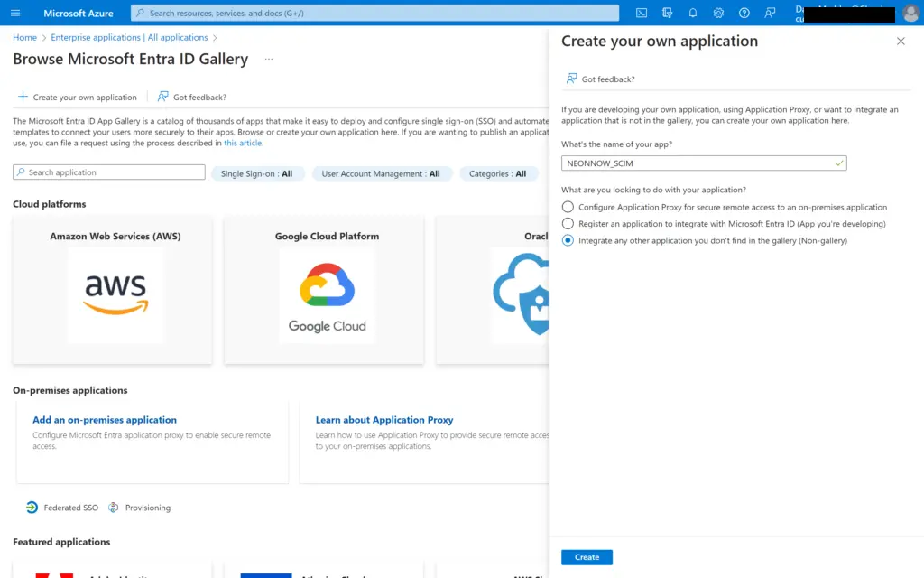This screenshot has height=578, width=924.
Task: Select Configure Application Proxy option
Action: point(568,207)
